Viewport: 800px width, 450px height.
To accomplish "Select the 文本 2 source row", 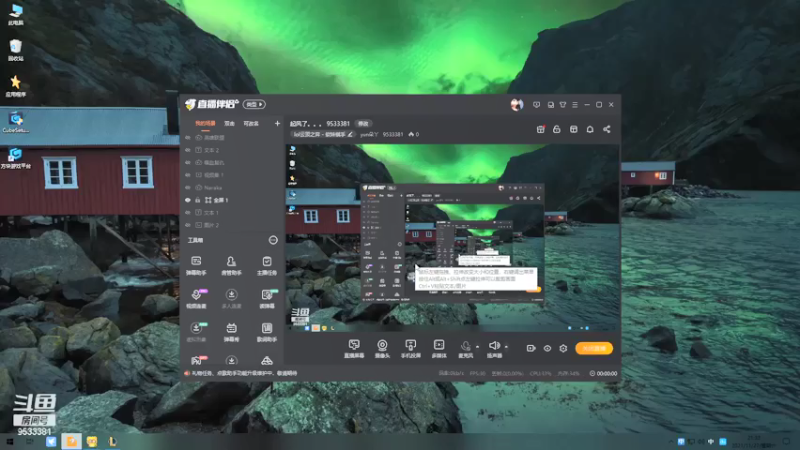I will [232, 150].
